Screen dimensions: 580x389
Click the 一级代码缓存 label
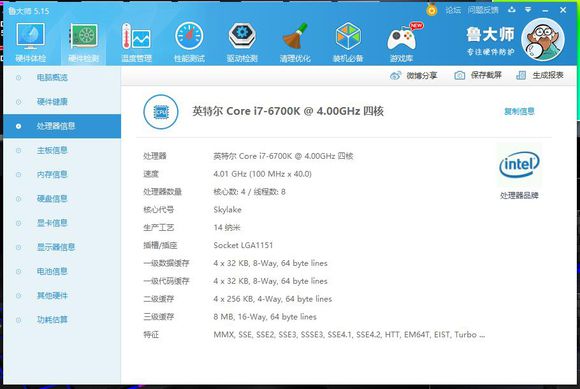[x=166, y=281]
